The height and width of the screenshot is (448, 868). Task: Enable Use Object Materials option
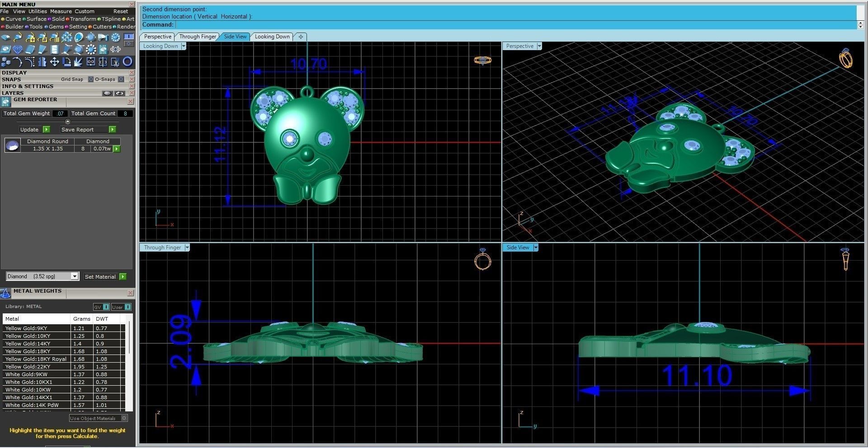click(x=98, y=418)
